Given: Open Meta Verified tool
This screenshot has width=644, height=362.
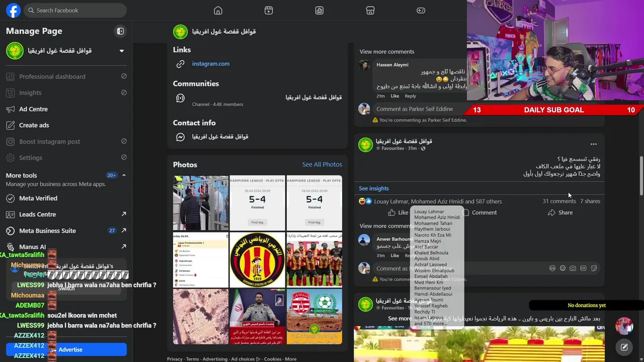Looking at the screenshot, I should (66, 198).
